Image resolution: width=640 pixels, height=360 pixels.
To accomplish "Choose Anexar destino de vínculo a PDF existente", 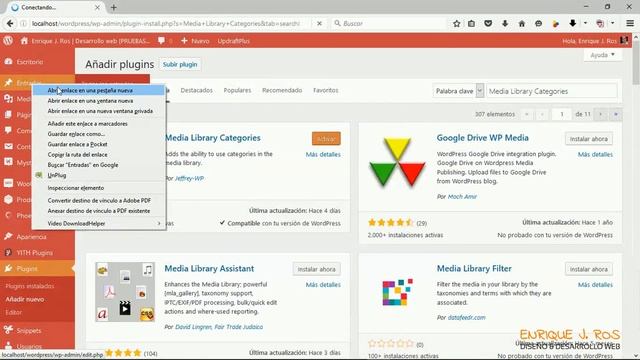I will pyautogui.click(x=99, y=211).
